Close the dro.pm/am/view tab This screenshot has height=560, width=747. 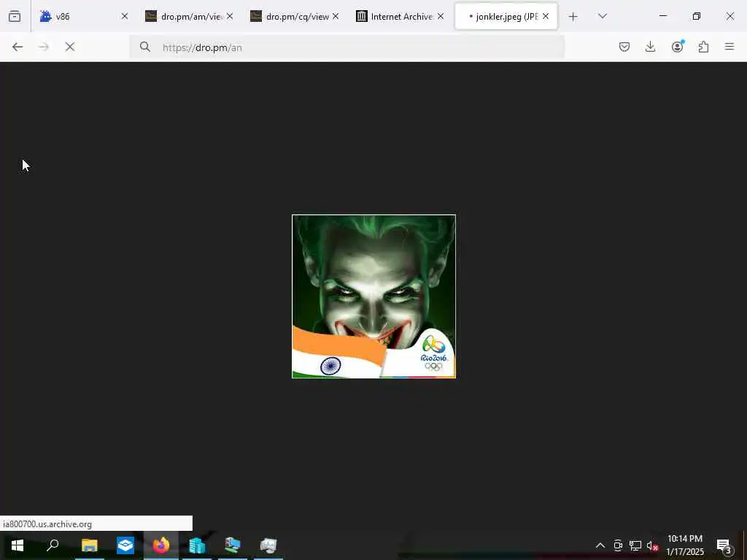click(230, 17)
